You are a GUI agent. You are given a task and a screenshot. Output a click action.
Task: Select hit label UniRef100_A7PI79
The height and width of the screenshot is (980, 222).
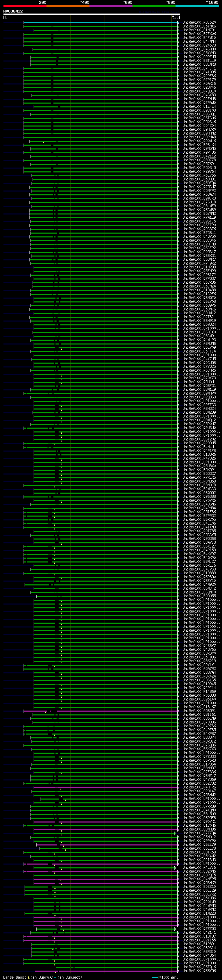coord(199,80)
